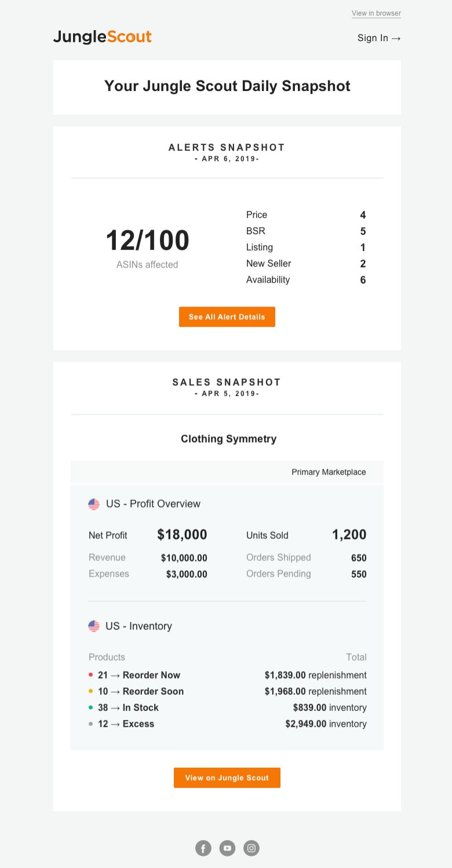Open the View in browser link
This screenshot has width=452, height=868.
click(x=376, y=13)
